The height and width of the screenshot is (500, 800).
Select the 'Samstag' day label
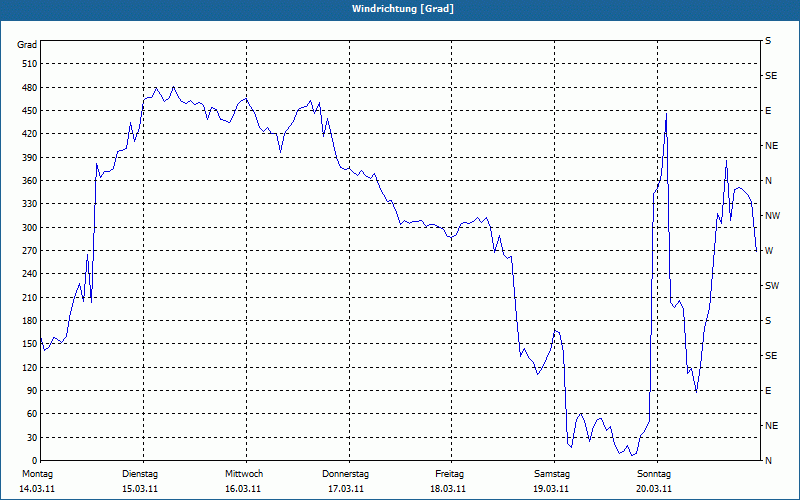pyautogui.click(x=552, y=474)
